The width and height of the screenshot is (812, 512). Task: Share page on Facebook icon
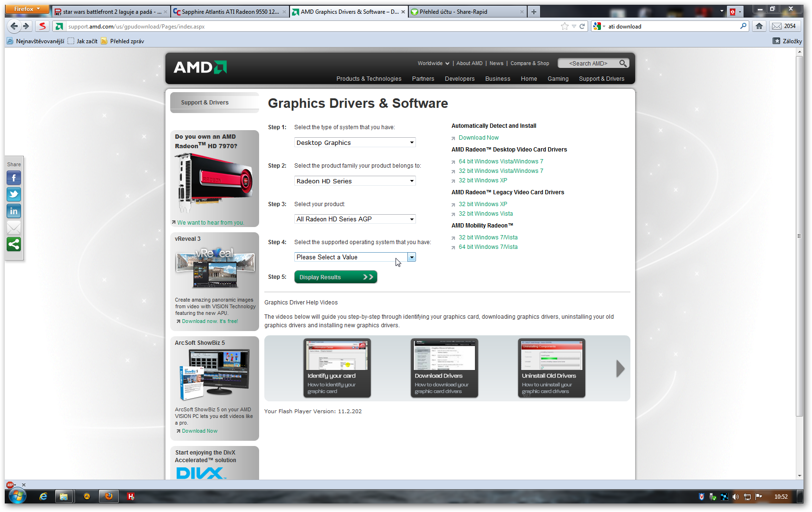(14, 178)
